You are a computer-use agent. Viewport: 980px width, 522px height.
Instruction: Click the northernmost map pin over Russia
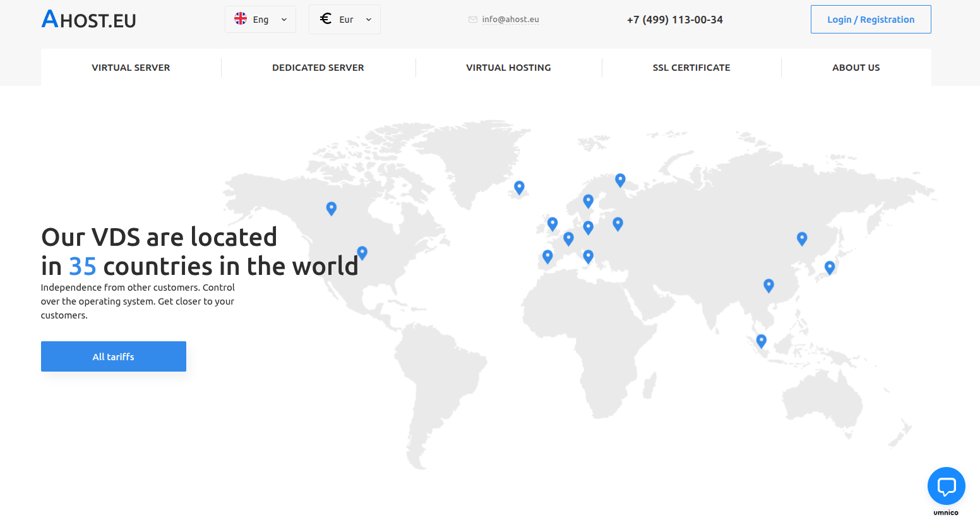coord(620,180)
